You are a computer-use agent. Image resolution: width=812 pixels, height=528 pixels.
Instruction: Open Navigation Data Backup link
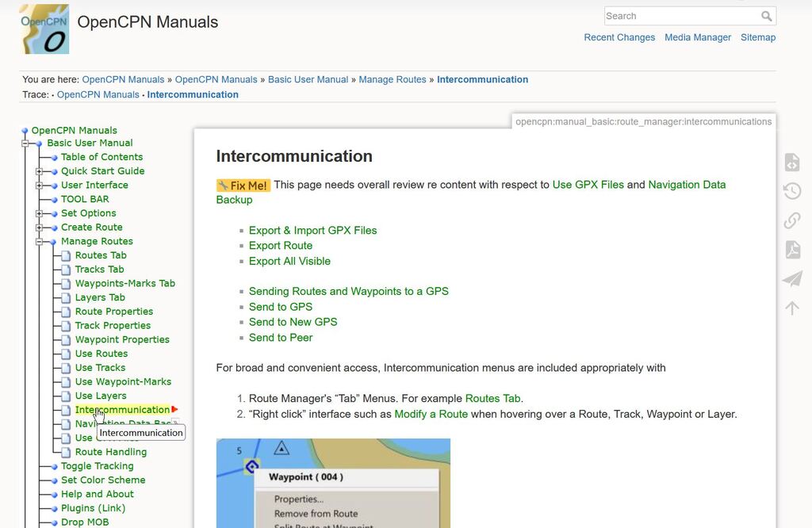687,185
